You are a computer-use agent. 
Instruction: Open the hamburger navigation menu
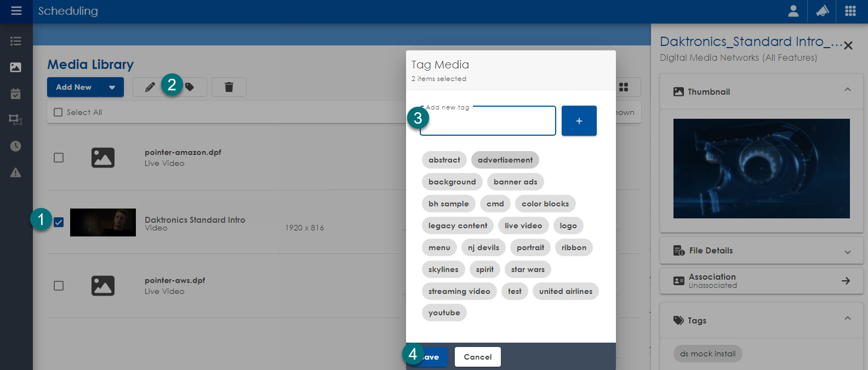pos(16,11)
